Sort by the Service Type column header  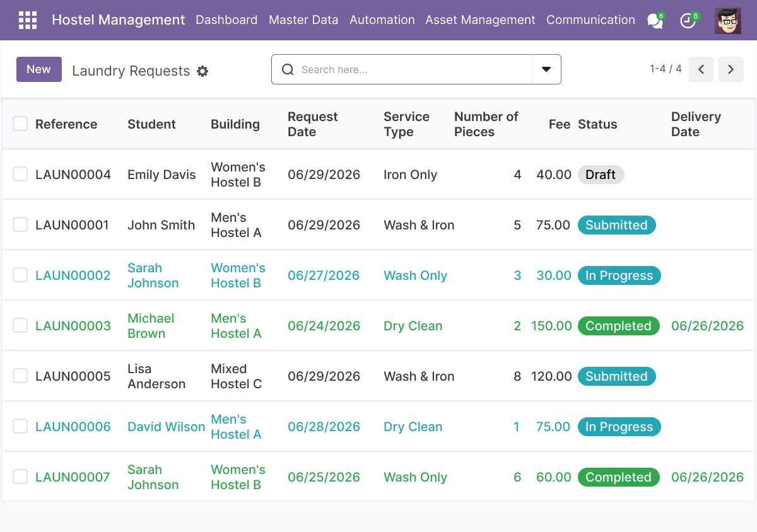[406, 124]
